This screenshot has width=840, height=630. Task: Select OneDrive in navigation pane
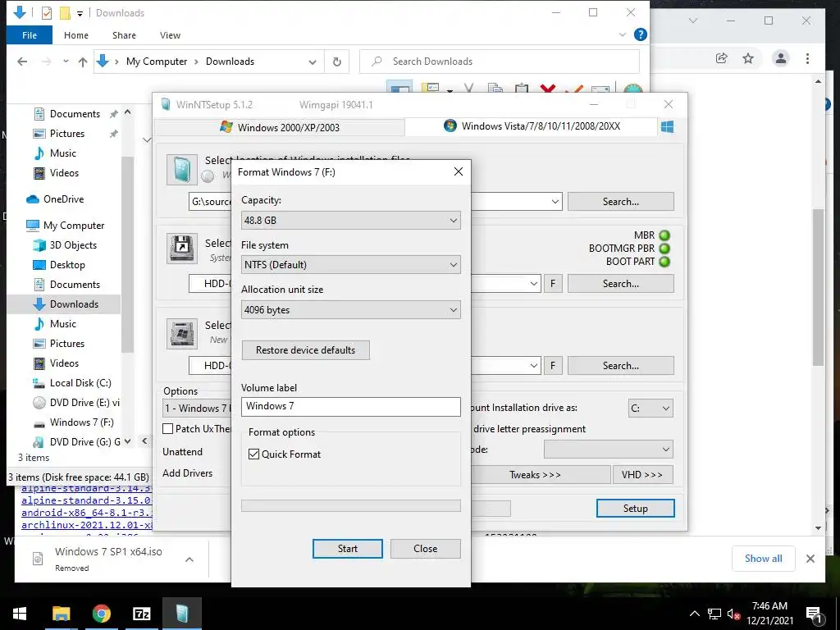pos(63,199)
